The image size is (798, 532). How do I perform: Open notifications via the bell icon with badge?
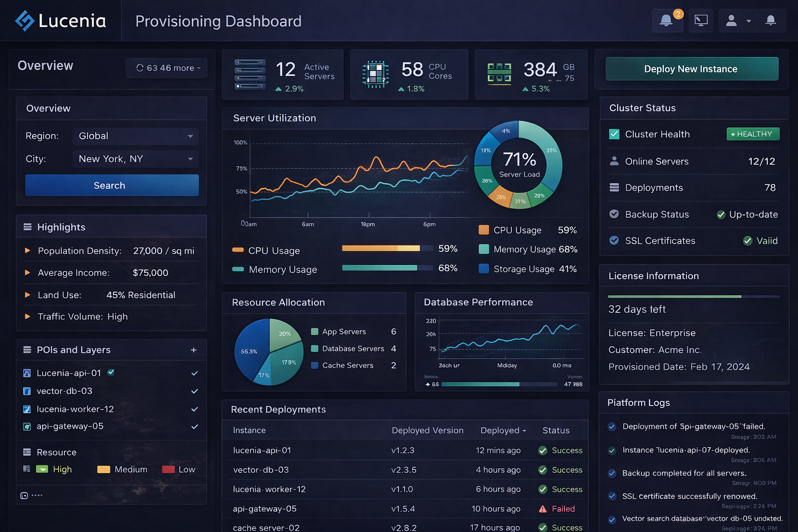click(x=667, y=21)
